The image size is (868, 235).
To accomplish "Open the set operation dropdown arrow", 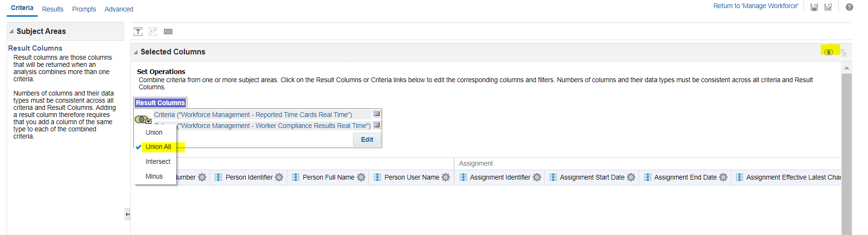I will 149,121.
